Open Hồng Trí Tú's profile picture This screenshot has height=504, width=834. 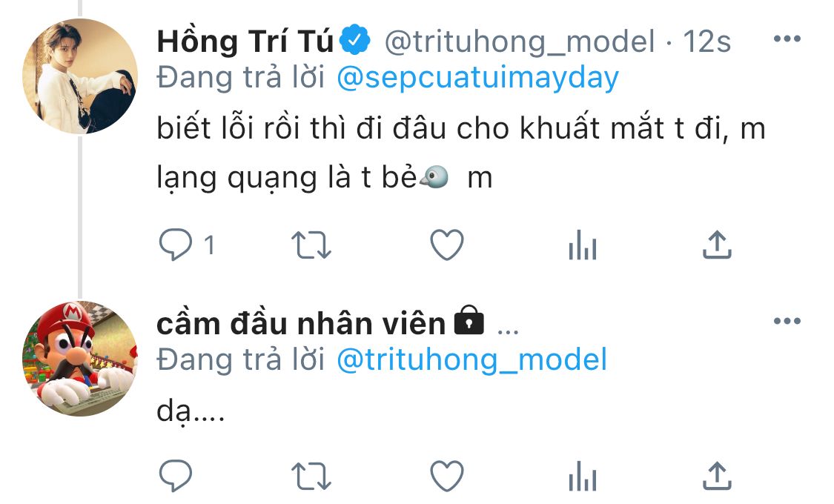tap(80, 76)
